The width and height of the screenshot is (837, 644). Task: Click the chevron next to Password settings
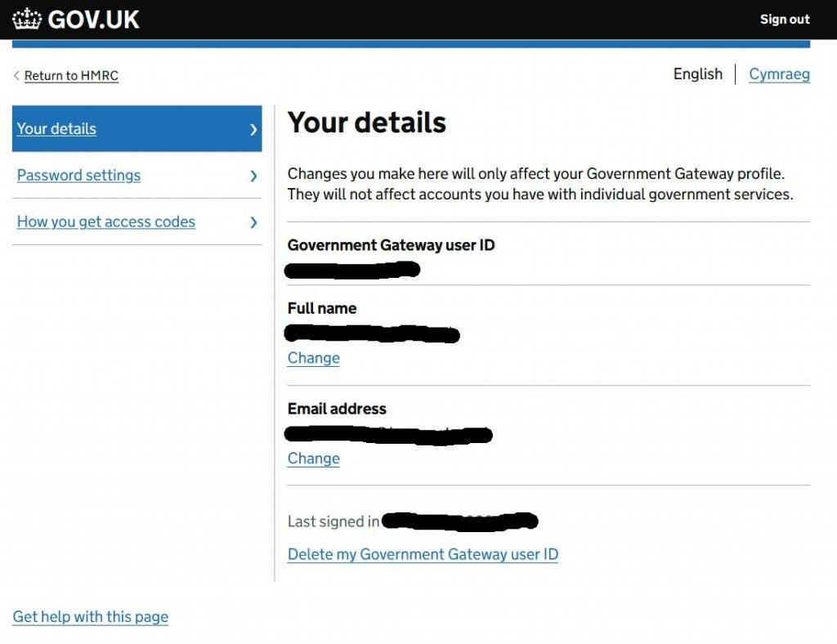click(253, 176)
